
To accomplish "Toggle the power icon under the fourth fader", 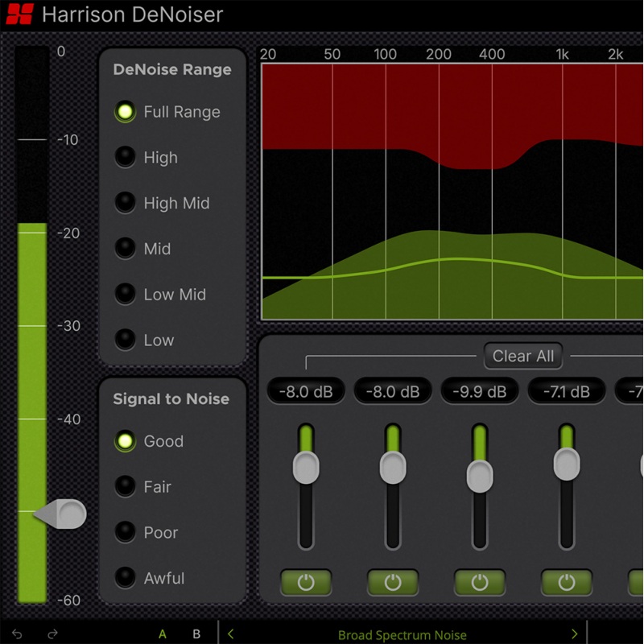I will pos(565,582).
